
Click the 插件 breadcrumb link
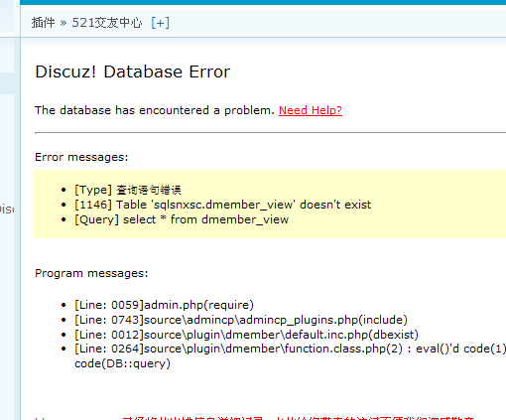43,23
